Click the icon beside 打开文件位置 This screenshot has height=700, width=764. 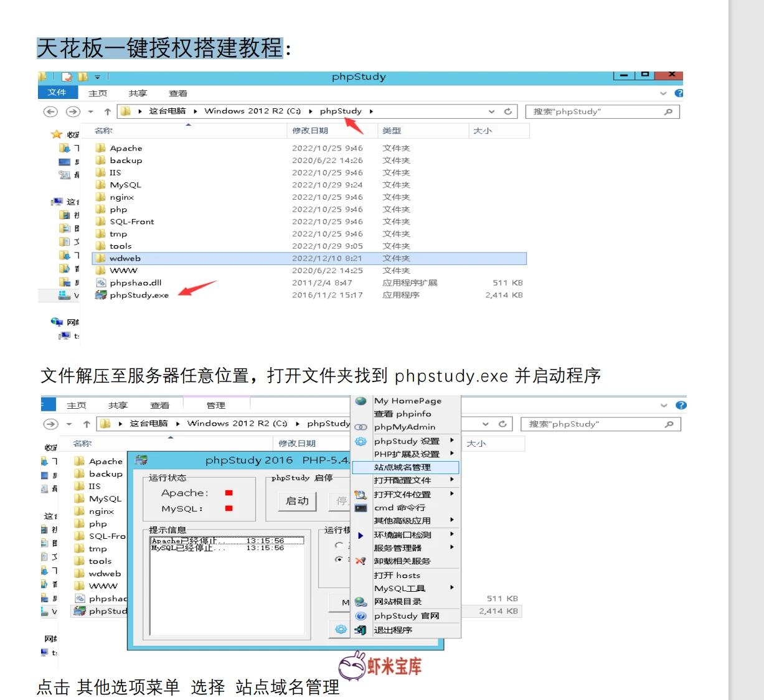[x=361, y=495]
